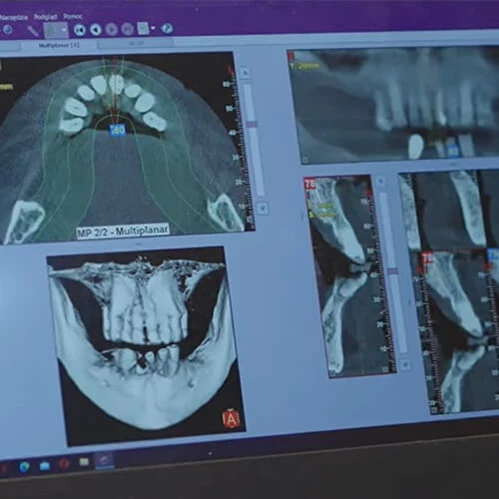Open the Pomoc menu
The width and height of the screenshot is (499, 499).
click(73, 16)
